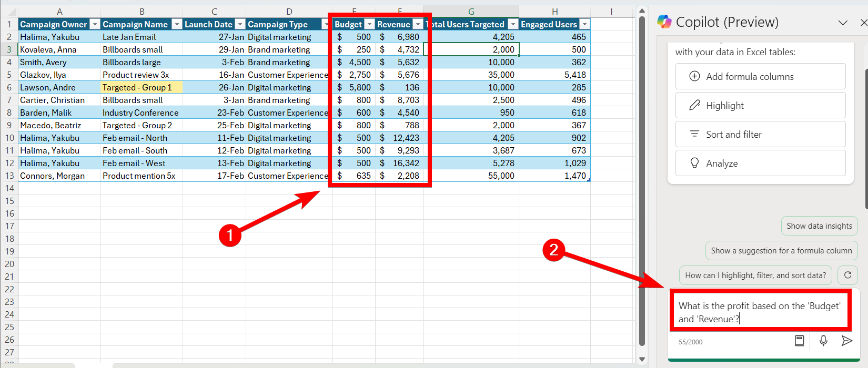Click the refresh suggestions icon
Screen dimensions: 868x368
point(847,275)
